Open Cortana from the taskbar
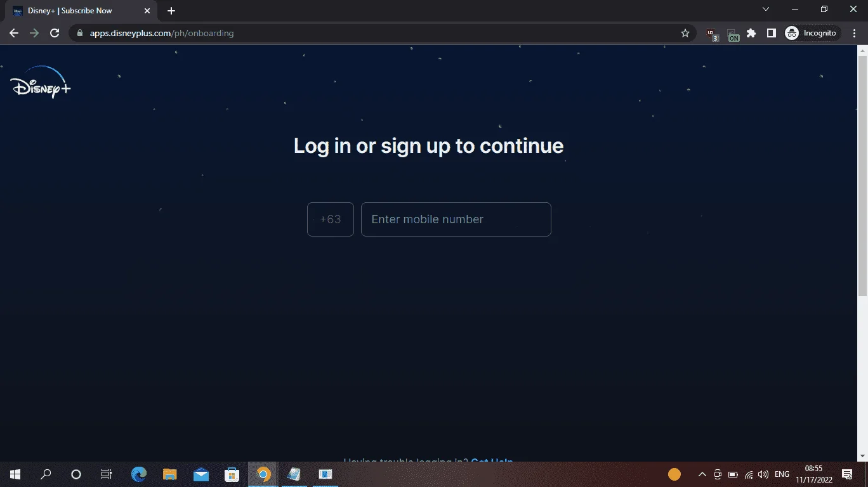Screen dimensions: 868x487 tap(76, 474)
